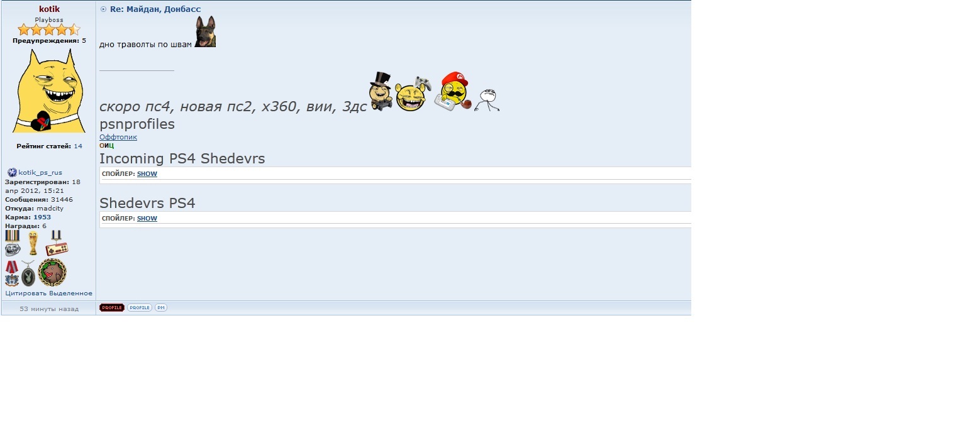Click the Playboy bunny pendant award
This screenshot has width=980, height=421.
click(28, 273)
